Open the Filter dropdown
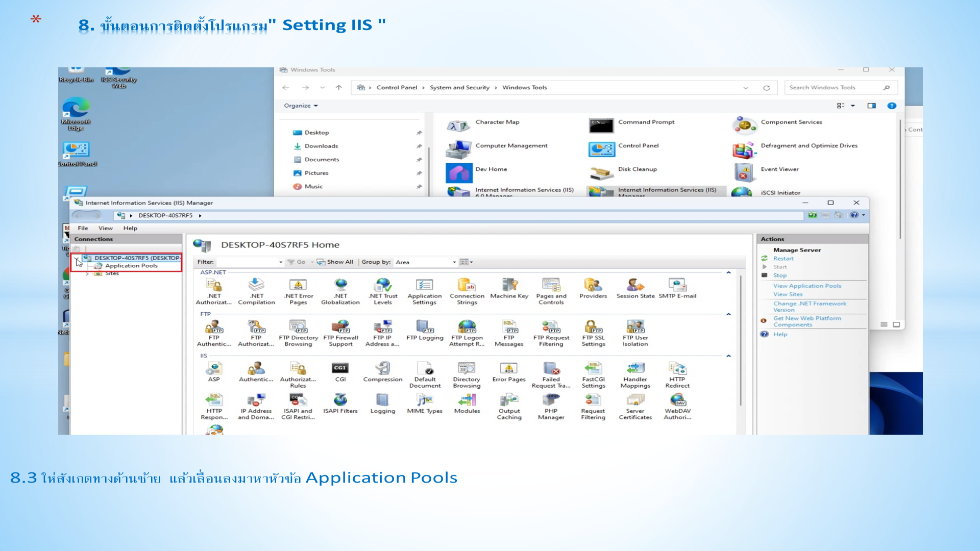This screenshot has height=551, width=980. (281, 262)
